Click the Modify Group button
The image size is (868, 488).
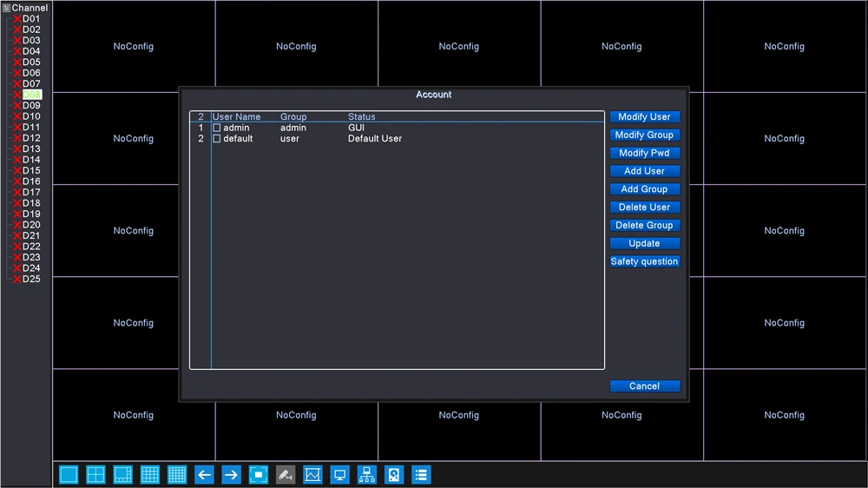(x=644, y=135)
